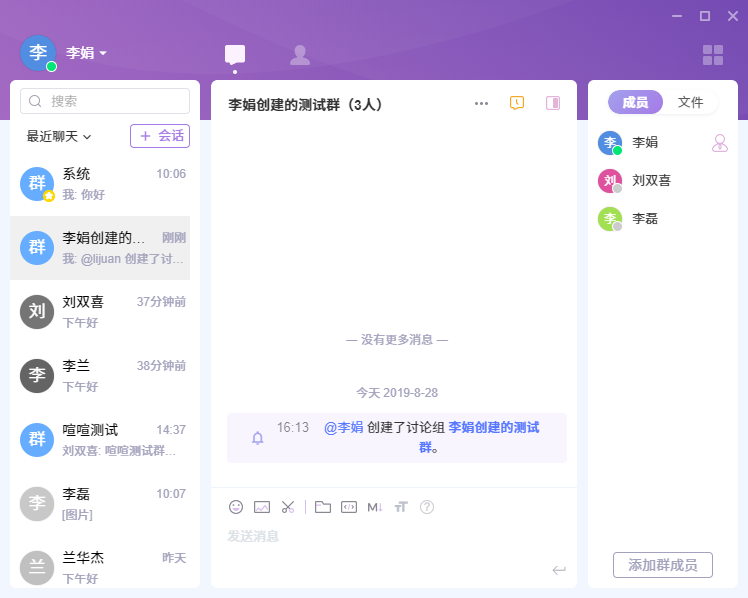Click the 添加群成员 button
The image size is (748, 598).
662,565
